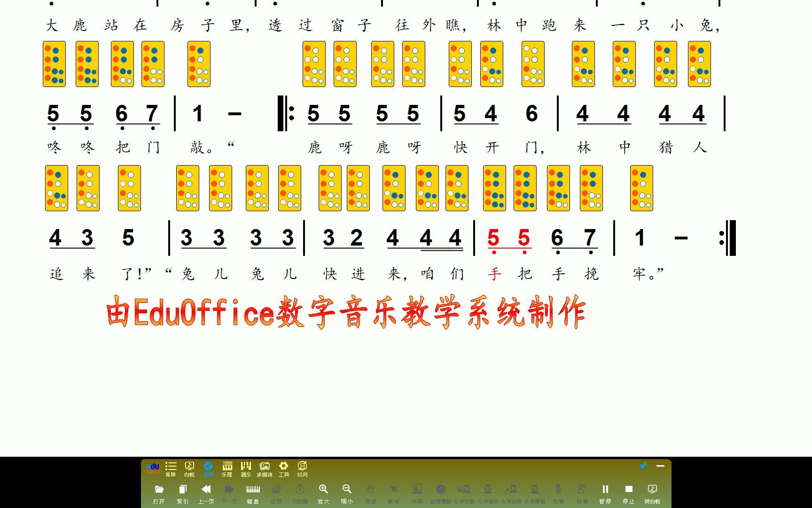Switch to whiteboard via 转白板
Viewport: 812px width, 508px height.
[652, 494]
